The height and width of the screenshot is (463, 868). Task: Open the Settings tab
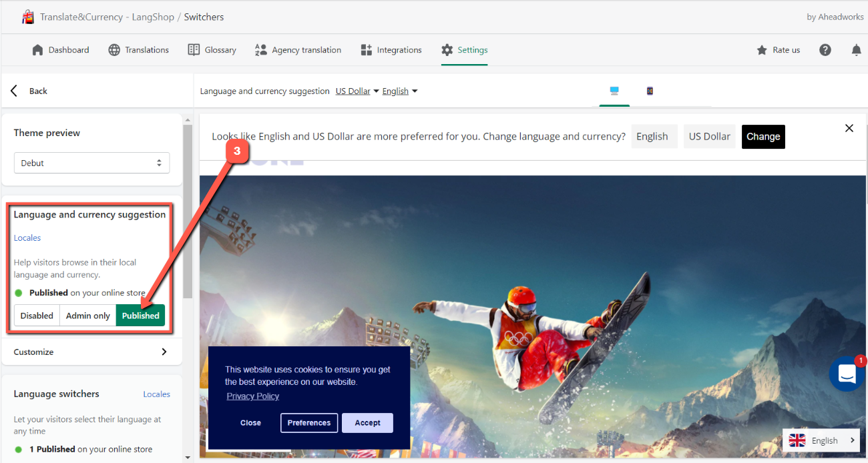464,50
